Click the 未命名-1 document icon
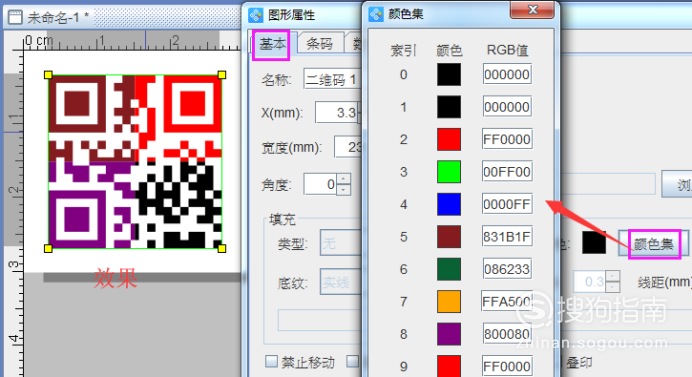692x377 pixels. [x=15, y=18]
